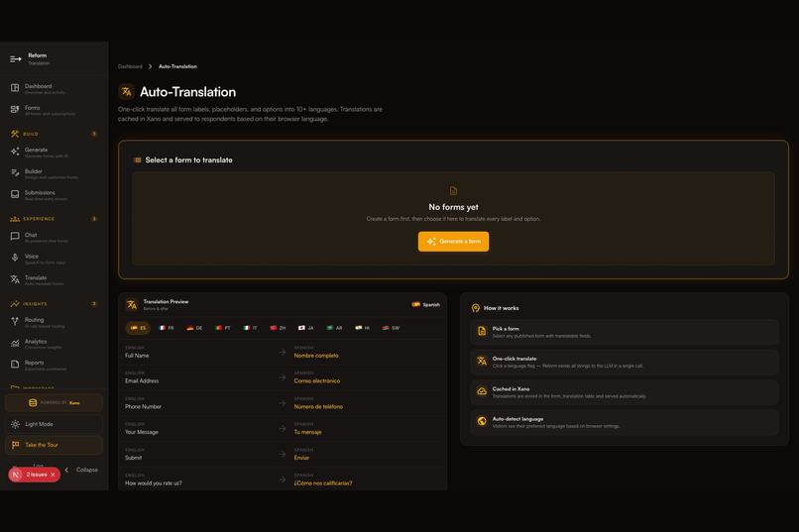Image resolution: width=799 pixels, height=532 pixels.
Task: Click the 'Enviar' translation text
Action: (301, 458)
